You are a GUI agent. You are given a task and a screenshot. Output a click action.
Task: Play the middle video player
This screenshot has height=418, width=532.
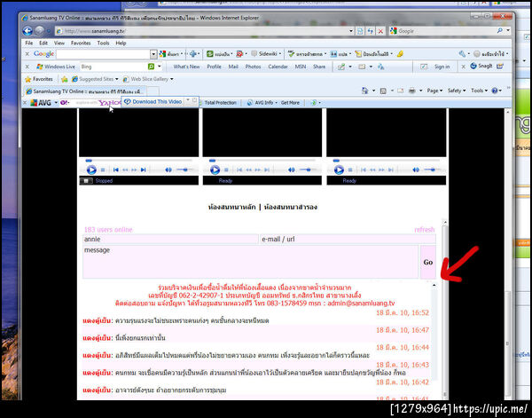(x=215, y=170)
